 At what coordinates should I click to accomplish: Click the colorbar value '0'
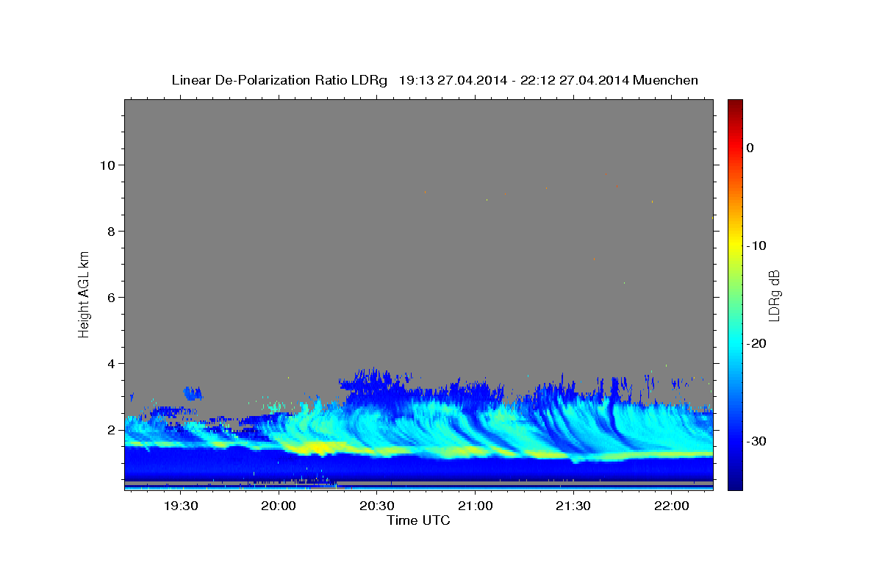(x=750, y=148)
